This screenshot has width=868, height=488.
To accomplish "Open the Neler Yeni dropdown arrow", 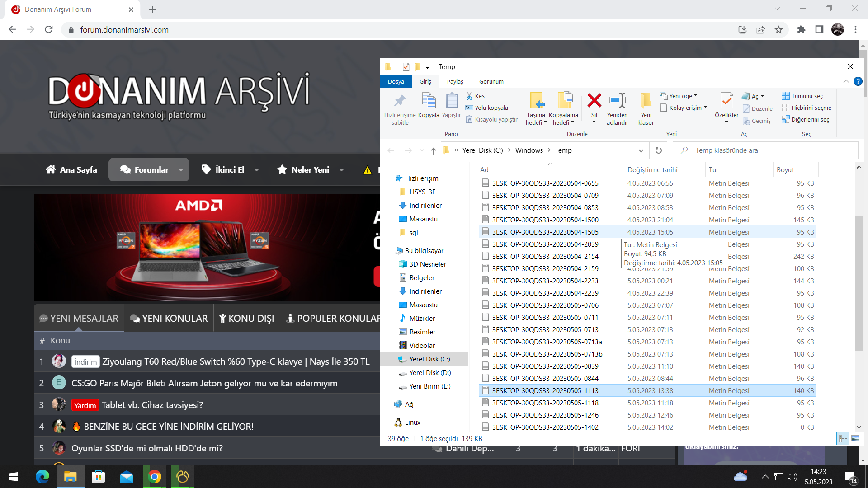I will pyautogui.click(x=341, y=170).
